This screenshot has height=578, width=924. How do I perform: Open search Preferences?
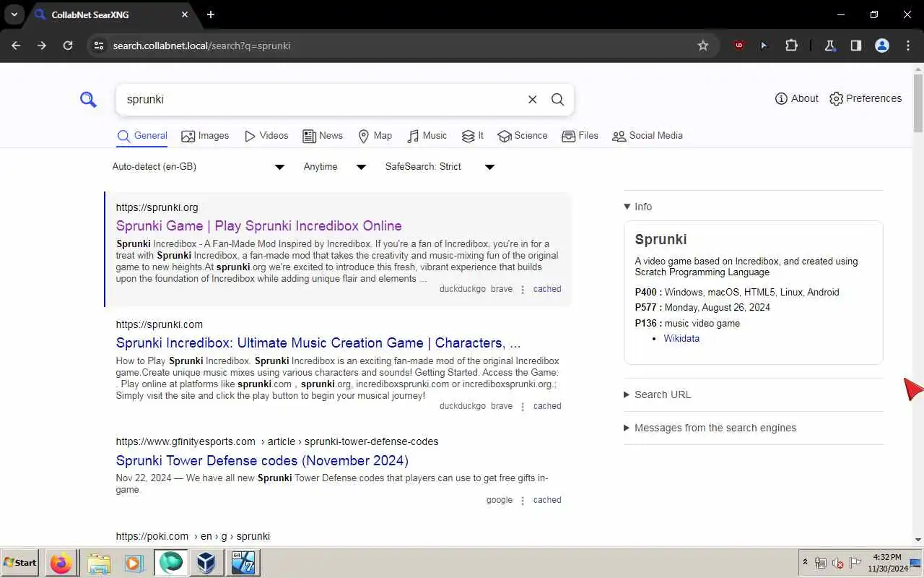point(866,98)
